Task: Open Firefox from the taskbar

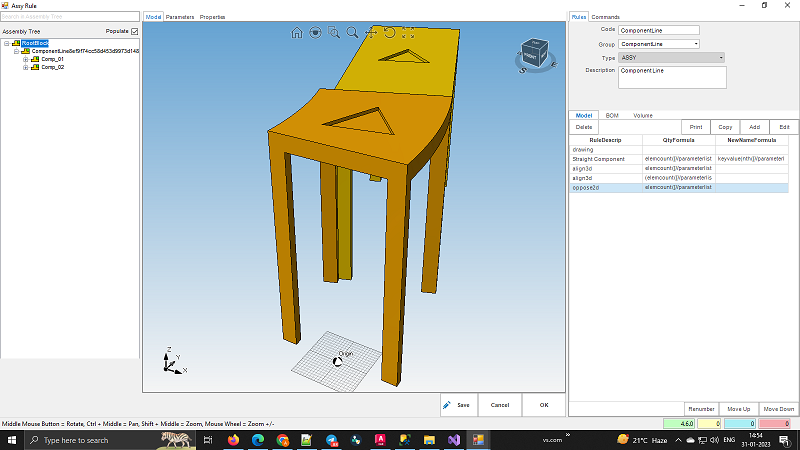Action: (235, 440)
